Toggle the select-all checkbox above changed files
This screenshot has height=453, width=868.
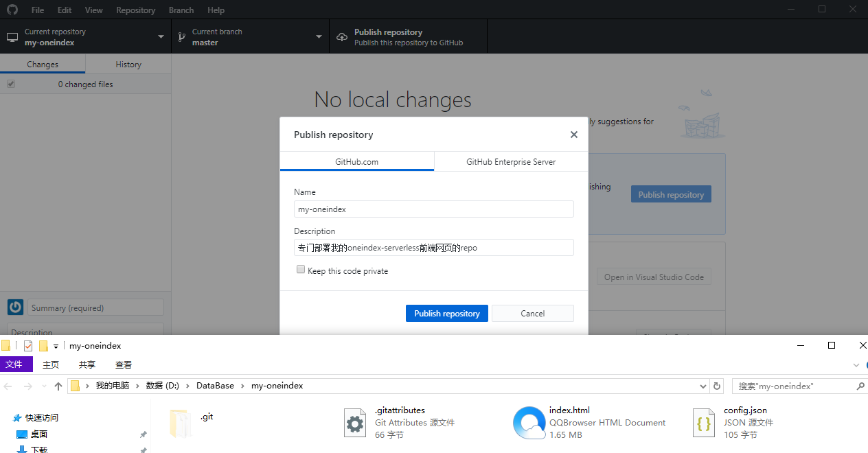coord(10,83)
